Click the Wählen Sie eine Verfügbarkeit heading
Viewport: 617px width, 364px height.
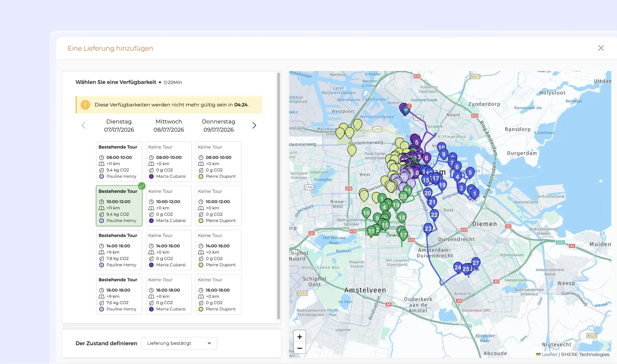coord(116,82)
